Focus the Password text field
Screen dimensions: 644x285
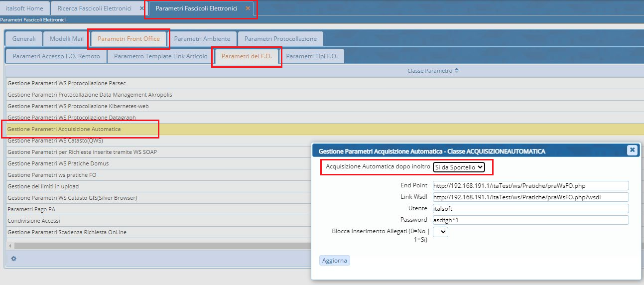point(530,220)
